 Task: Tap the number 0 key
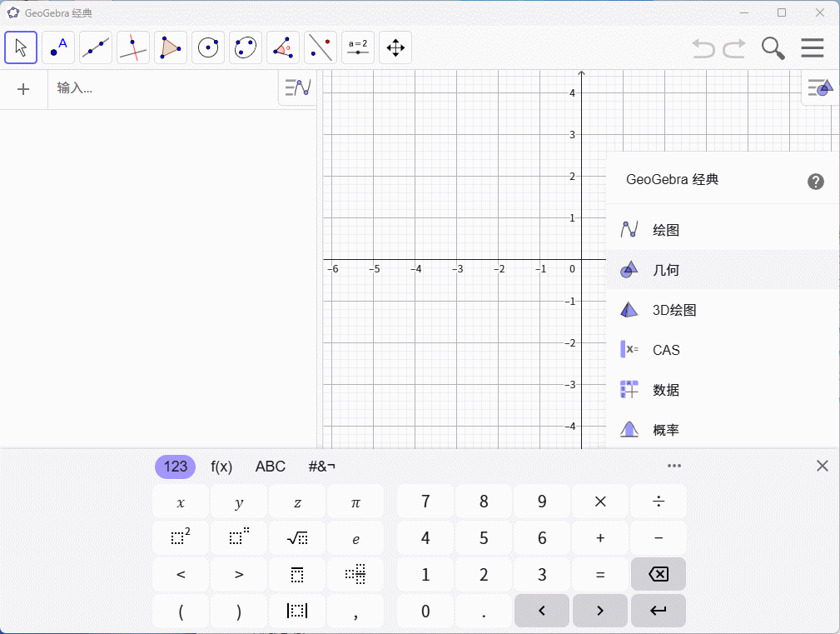tap(425, 611)
